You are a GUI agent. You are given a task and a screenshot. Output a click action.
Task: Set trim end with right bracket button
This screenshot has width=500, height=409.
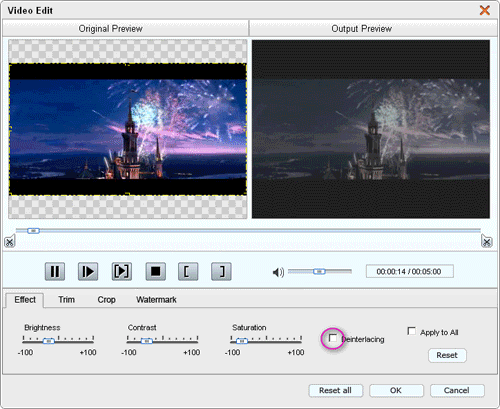[x=221, y=271]
